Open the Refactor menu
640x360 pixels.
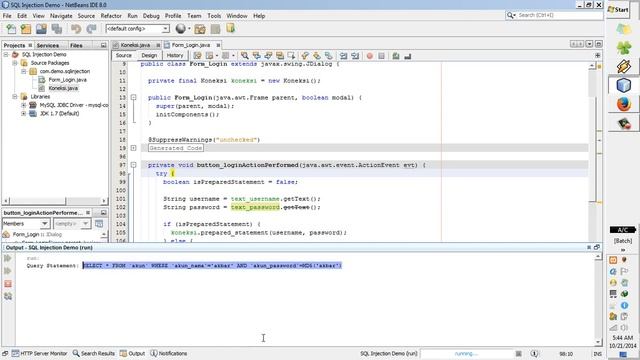[111, 16]
